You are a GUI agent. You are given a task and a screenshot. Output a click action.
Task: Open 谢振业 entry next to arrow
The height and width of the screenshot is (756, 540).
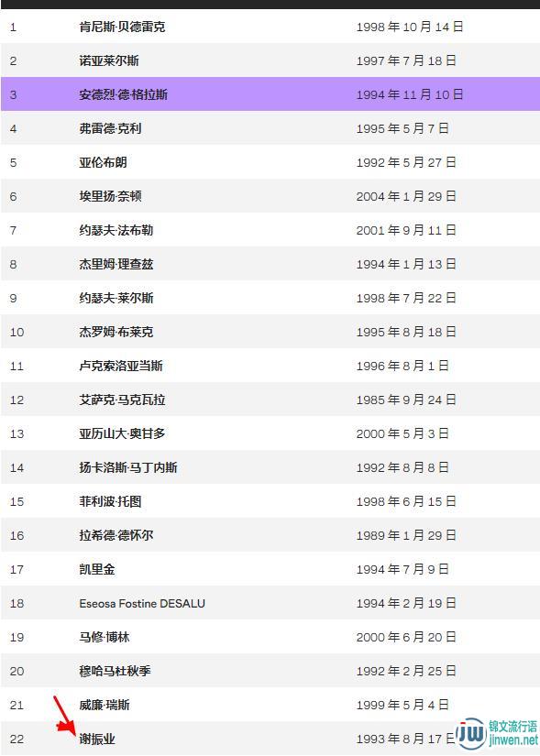[97, 739]
